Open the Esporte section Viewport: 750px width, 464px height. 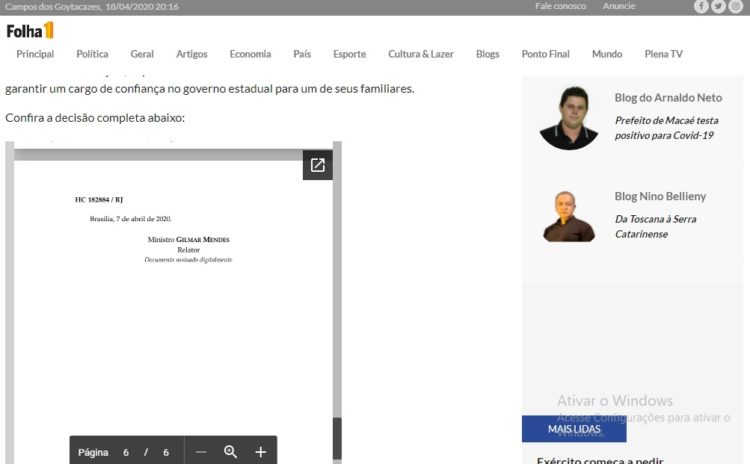(x=350, y=54)
